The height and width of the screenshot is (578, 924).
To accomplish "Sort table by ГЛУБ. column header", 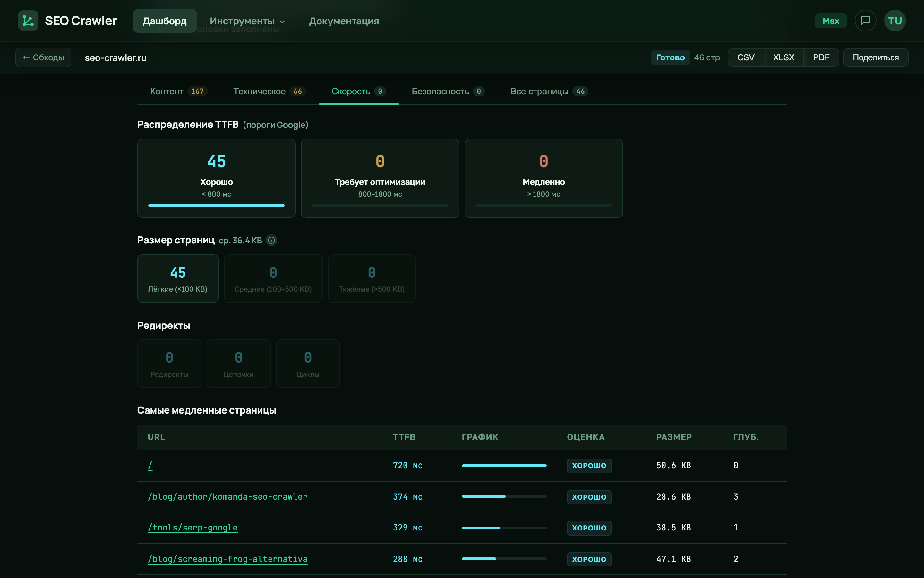I will 746,437.
